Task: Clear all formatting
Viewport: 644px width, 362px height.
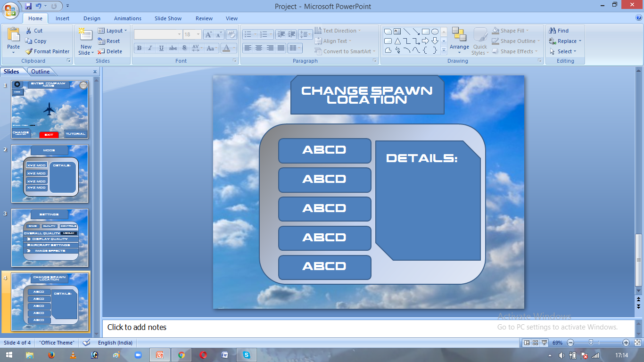Action: tap(231, 34)
